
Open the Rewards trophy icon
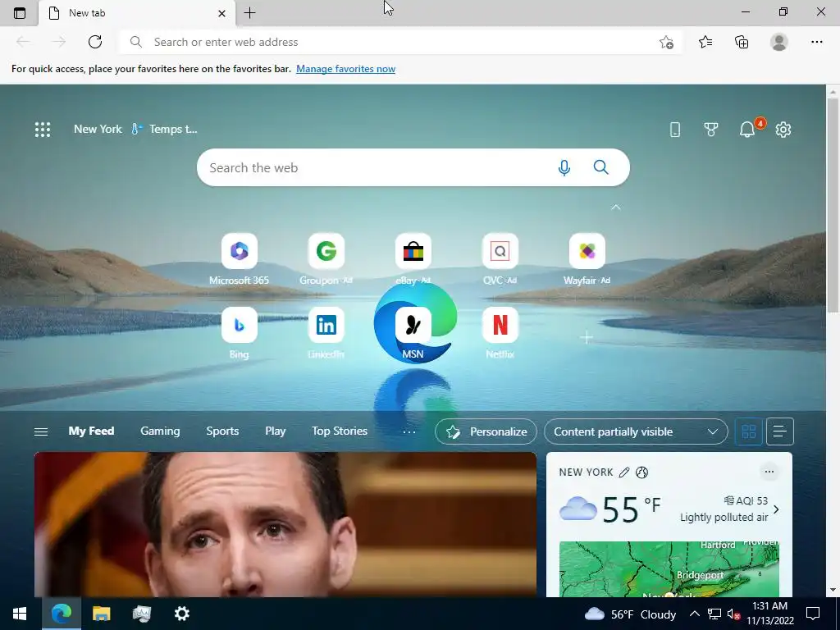pos(711,129)
